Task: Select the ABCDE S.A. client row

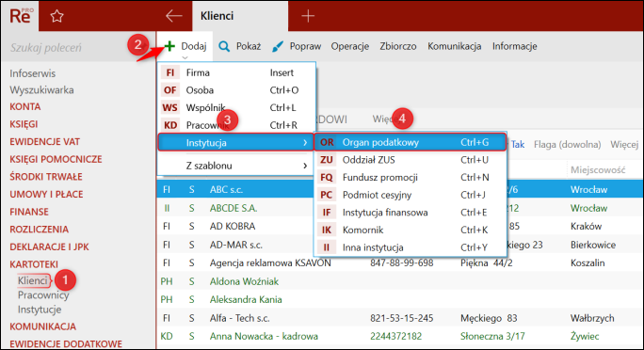Action: coord(399,208)
